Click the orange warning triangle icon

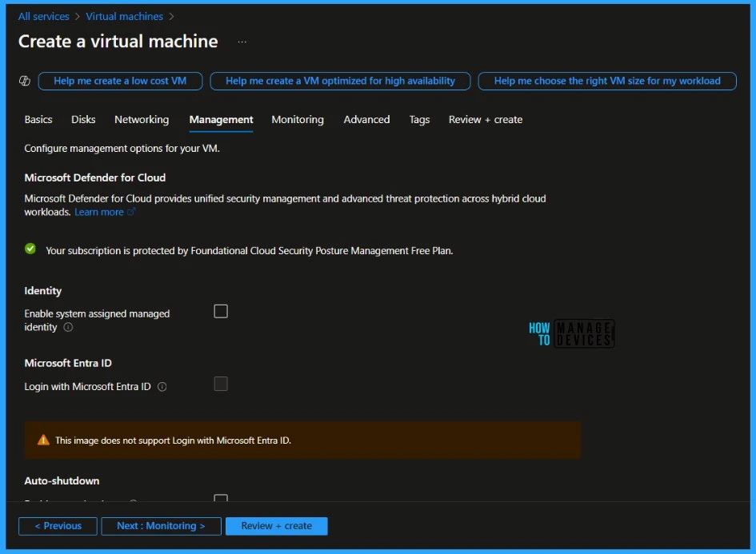43,440
